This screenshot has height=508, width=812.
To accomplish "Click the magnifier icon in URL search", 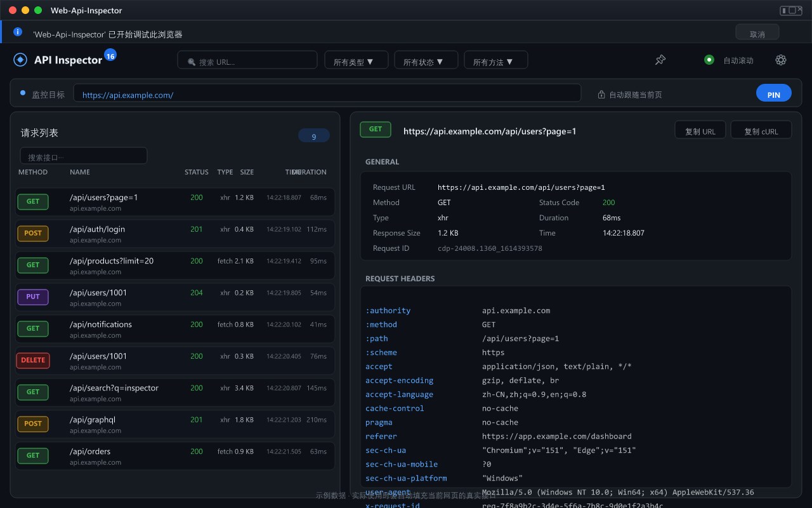I will coord(192,62).
